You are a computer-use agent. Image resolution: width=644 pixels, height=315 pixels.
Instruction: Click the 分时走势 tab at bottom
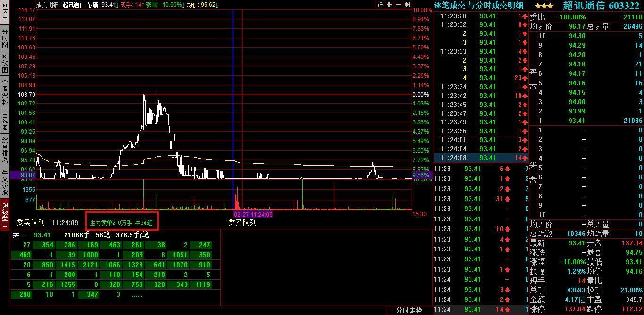[409, 310]
